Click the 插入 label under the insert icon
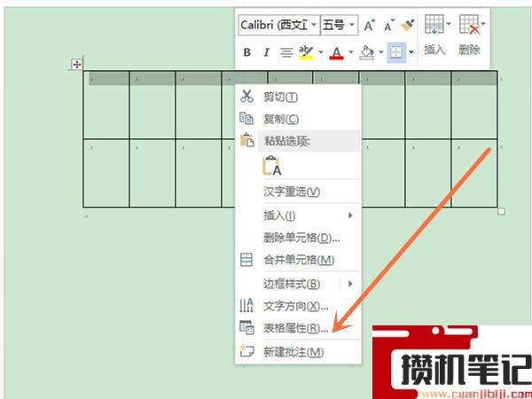 [434, 50]
